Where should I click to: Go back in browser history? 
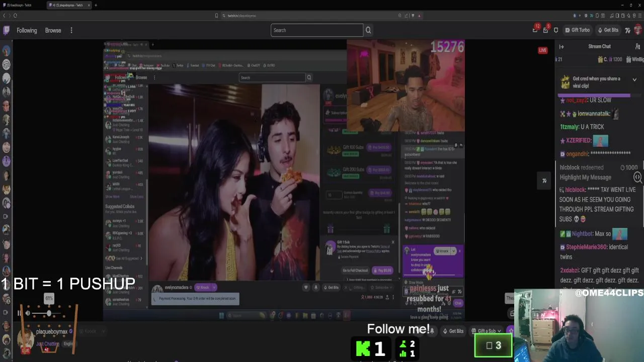(x=4, y=16)
